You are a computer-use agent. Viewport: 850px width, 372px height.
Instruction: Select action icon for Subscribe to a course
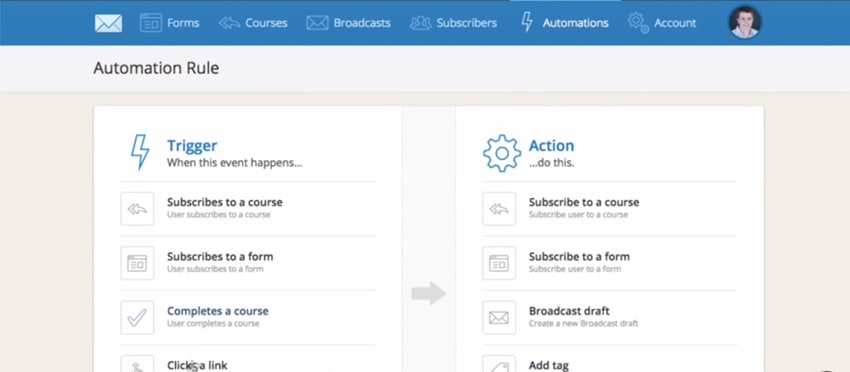499,209
